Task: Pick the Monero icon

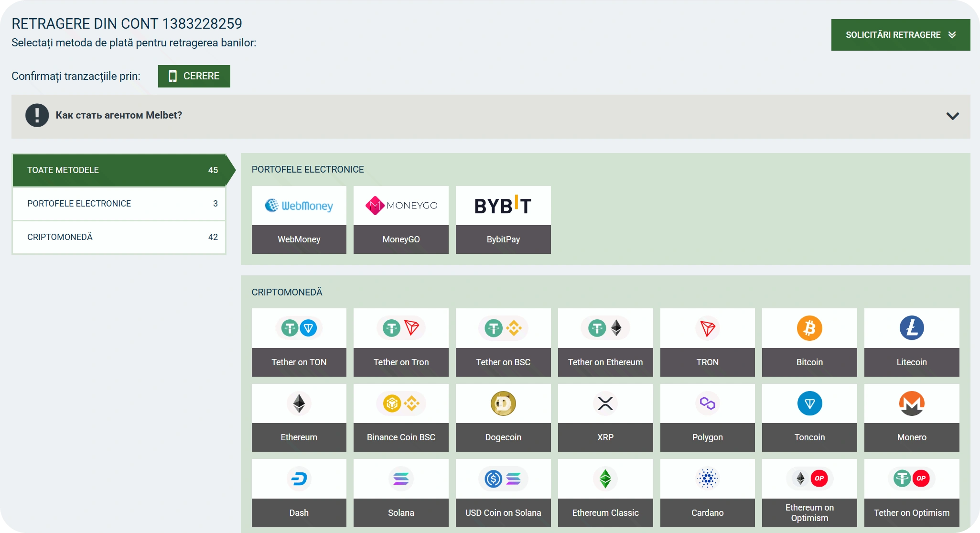Action: (x=912, y=403)
